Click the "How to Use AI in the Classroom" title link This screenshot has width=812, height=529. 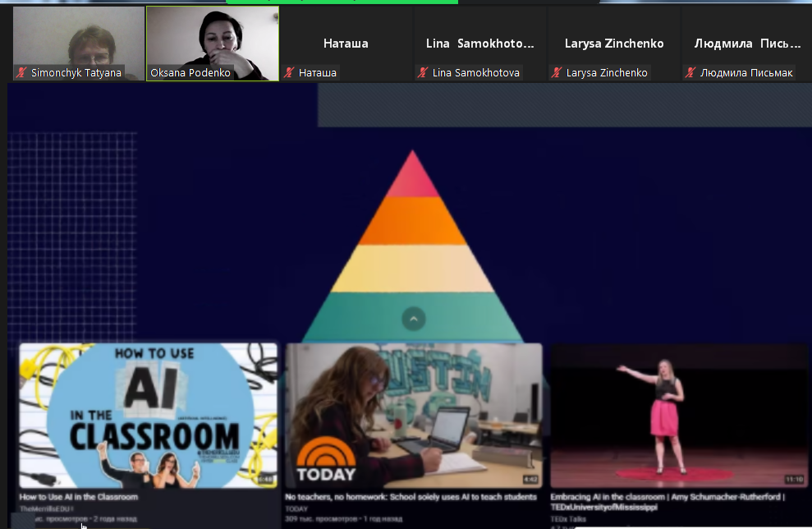[79, 497]
